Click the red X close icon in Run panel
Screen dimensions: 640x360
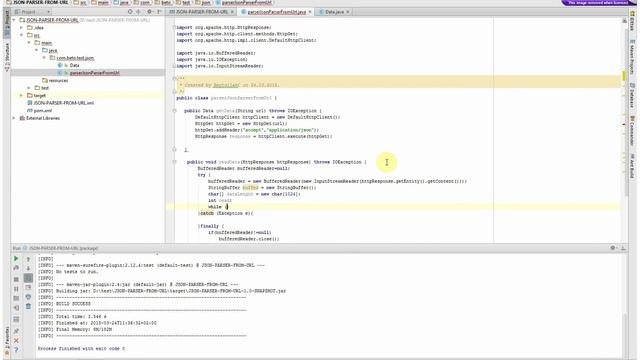click(x=16, y=340)
